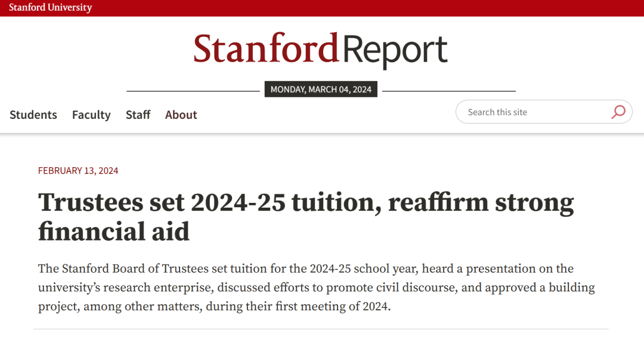Go to the About navigation item
The height and width of the screenshot is (339, 644).
coord(181,115)
